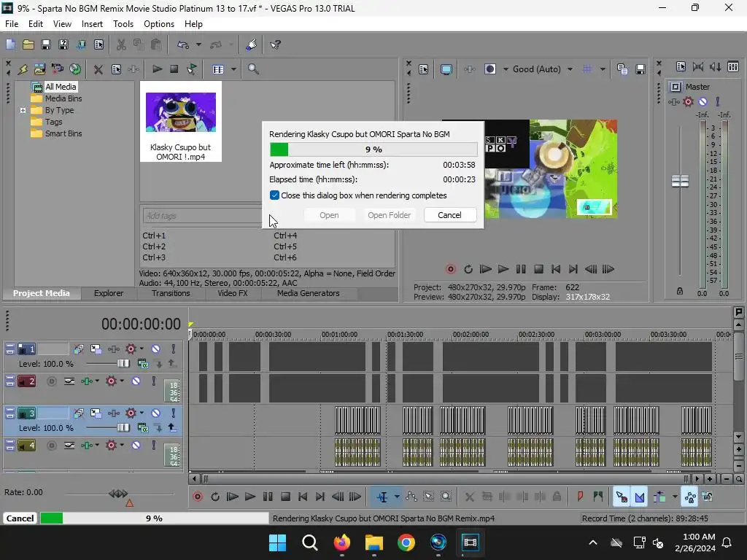
Task: Toggle Close this dialog box when rendering completes
Action: [274, 195]
